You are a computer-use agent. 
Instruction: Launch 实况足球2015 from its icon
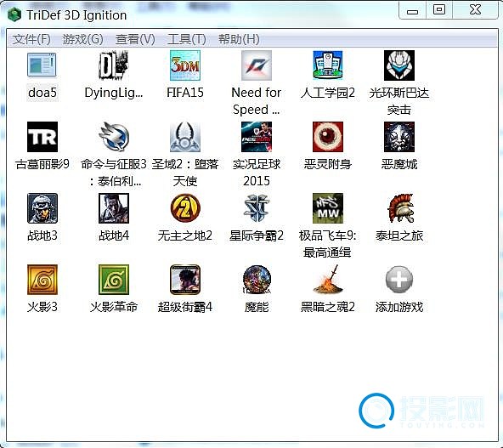[x=257, y=137]
